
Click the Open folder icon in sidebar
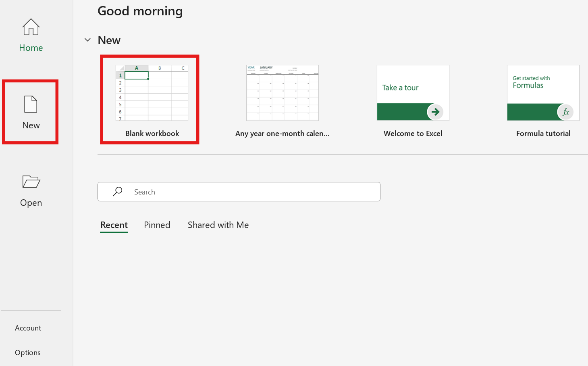pyautogui.click(x=31, y=182)
